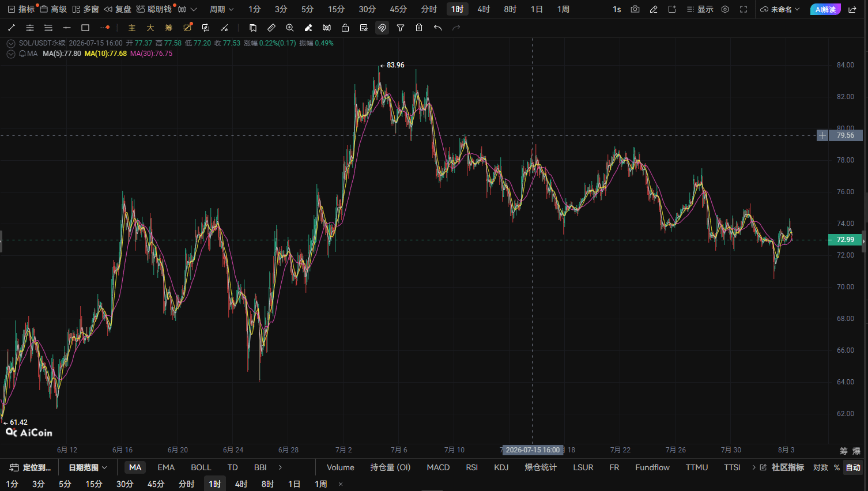Image resolution: width=868 pixels, height=491 pixels.
Task: Toggle percent scale mode
Action: point(836,467)
